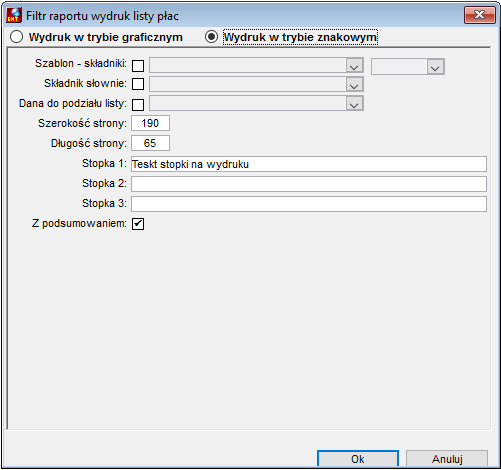Screen dimensions: 501x470
Task: Click the Składnik słownie label
Action: click(85, 83)
